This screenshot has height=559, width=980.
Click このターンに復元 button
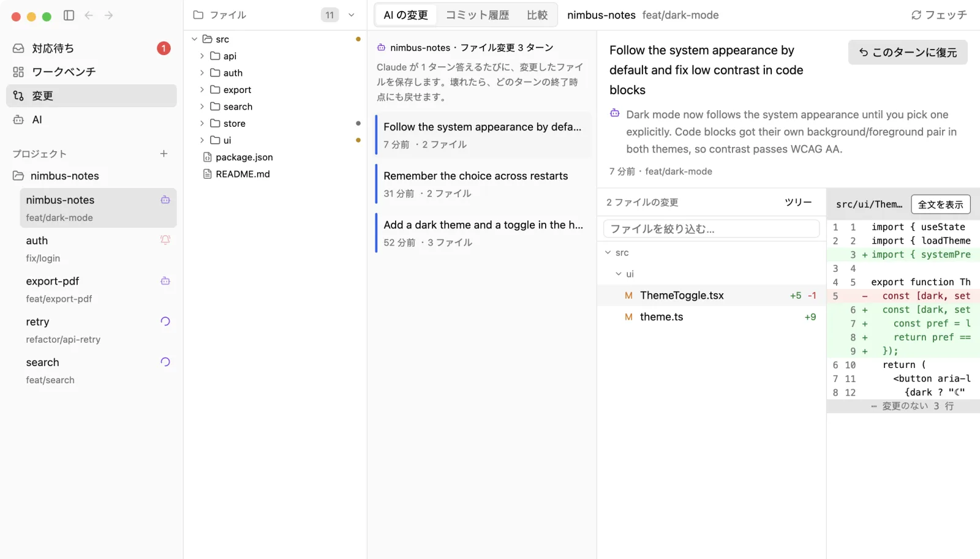coord(908,53)
